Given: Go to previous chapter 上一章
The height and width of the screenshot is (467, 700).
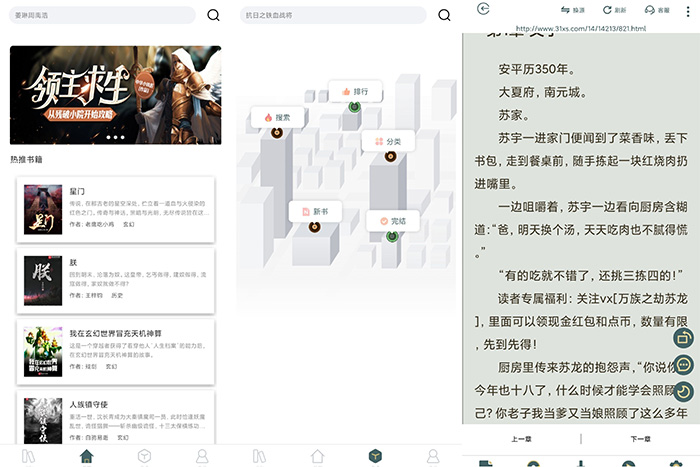Looking at the screenshot, I should coord(520,440).
